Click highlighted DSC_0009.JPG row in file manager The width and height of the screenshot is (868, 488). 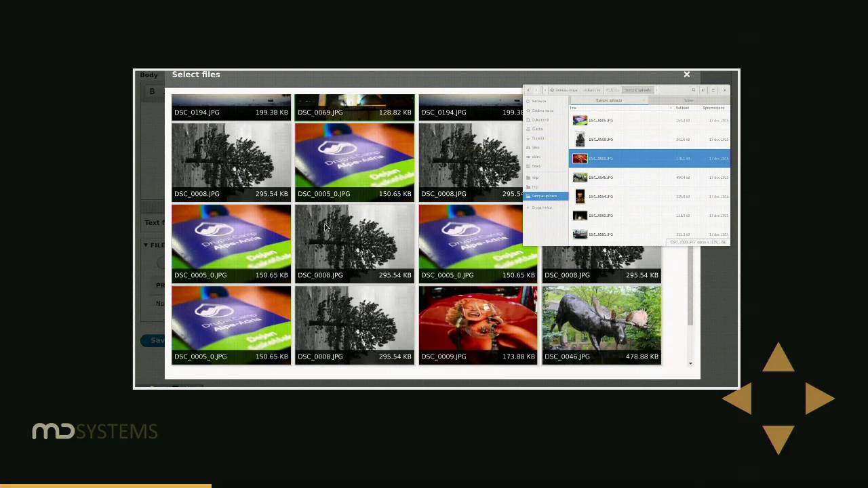point(650,159)
